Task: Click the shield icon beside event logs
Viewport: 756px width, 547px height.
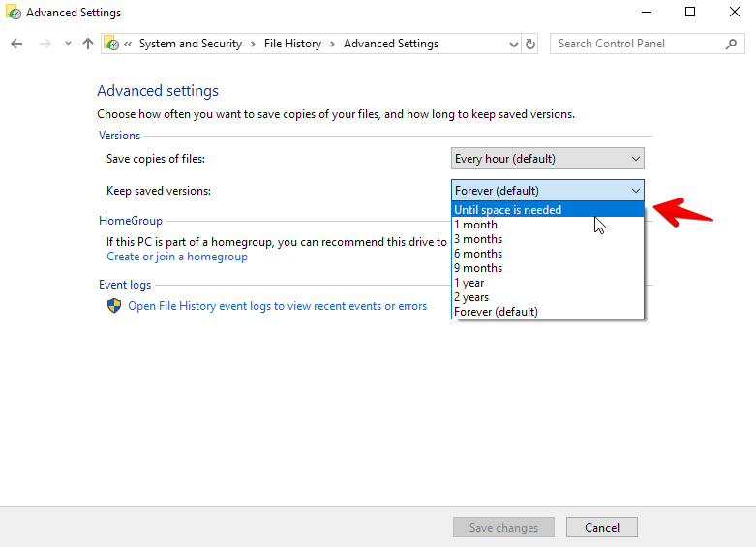Action: tap(114, 305)
